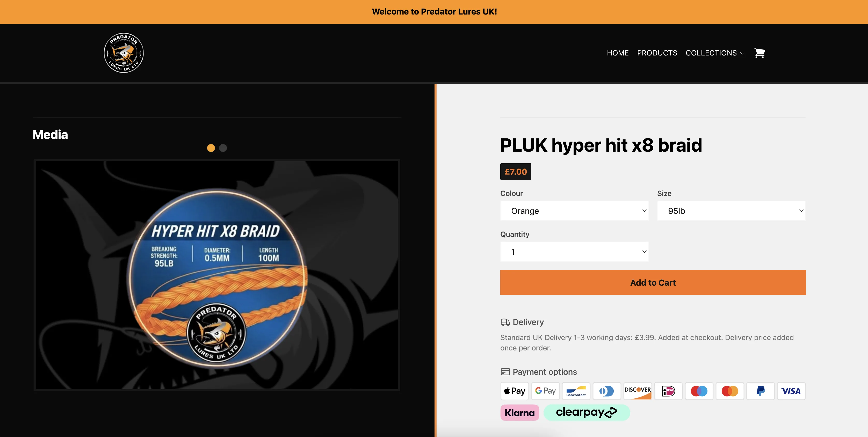Click the Hyper Hit X8 Braid product image

217,275
